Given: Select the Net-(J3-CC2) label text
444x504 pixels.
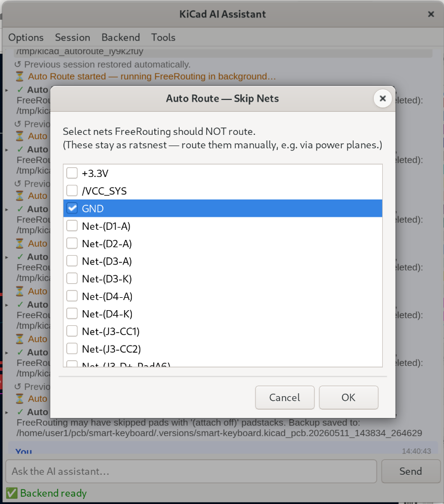Looking at the screenshot, I should coord(111,349).
